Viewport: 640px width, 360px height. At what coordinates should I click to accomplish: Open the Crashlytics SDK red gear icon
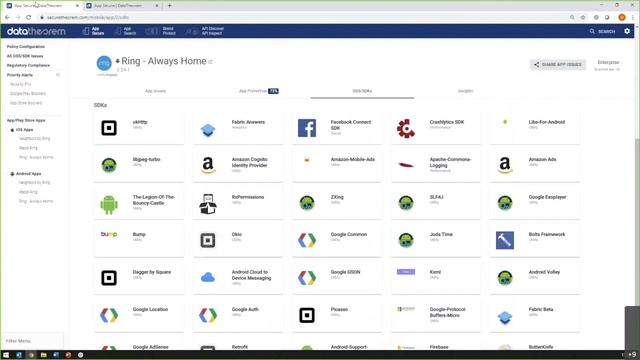pos(406,129)
